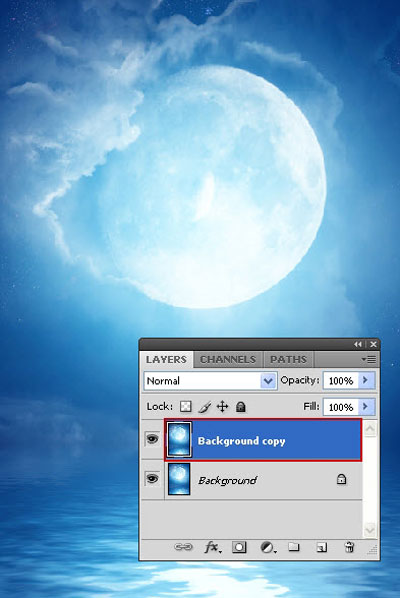Hide the Background layer
This screenshot has width=400, height=598.
click(152, 479)
